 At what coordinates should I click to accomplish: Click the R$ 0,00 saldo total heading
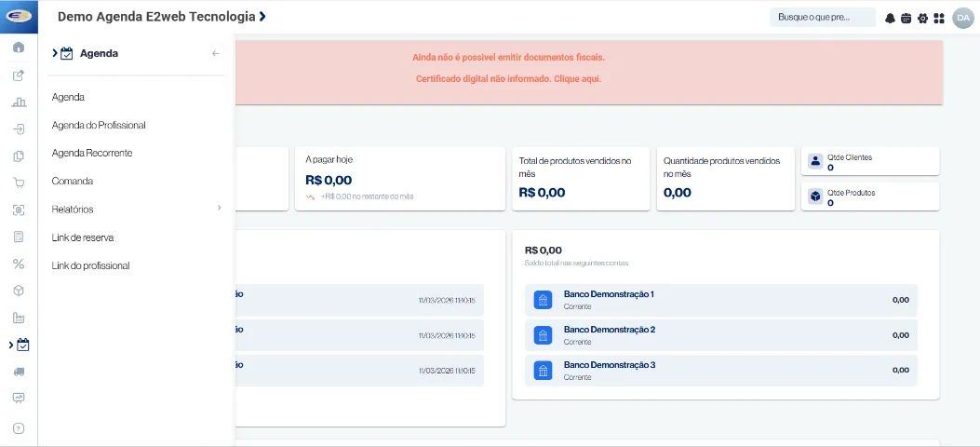(x=544, y=251)
